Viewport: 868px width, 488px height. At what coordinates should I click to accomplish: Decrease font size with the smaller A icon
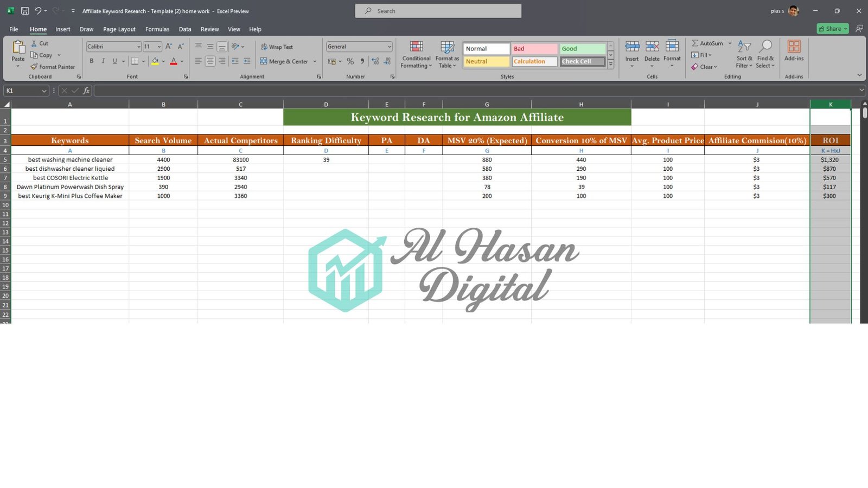(x=181, y=47)
